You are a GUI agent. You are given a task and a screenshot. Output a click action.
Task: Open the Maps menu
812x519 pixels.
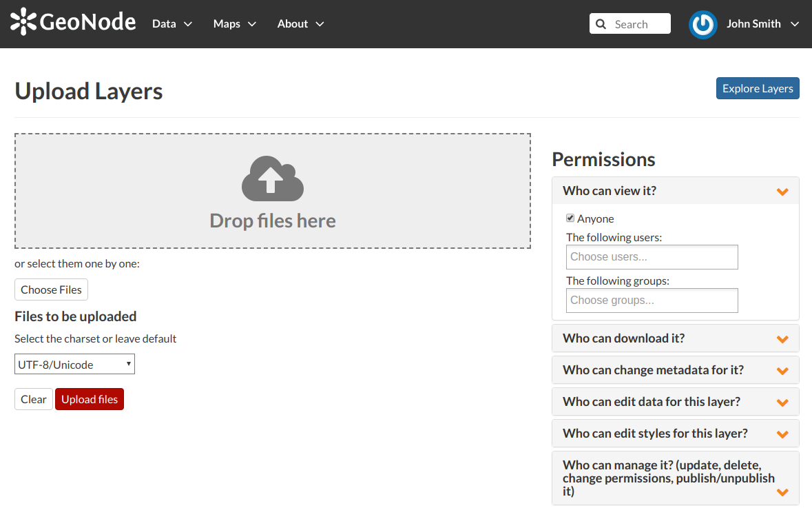(234, 24)
